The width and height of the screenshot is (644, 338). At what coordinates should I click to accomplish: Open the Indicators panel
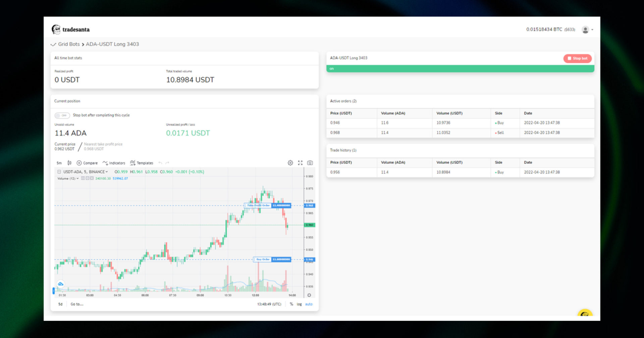(x=114, y=163)
